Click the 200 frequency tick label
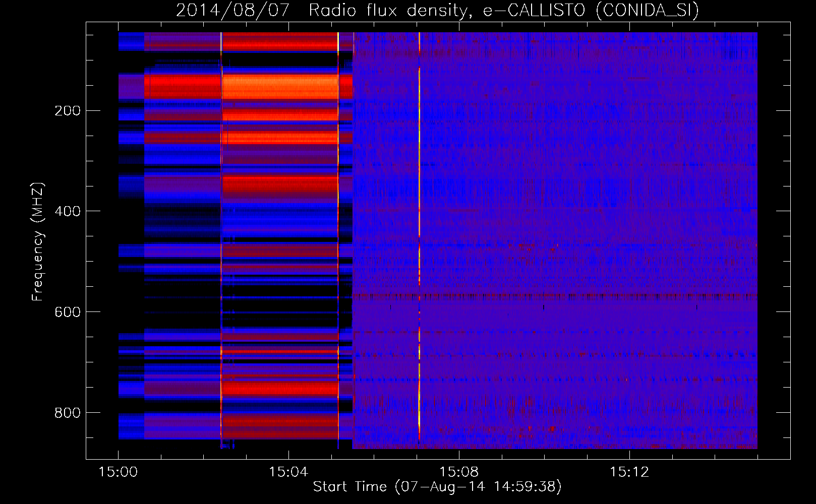Image resolution: width=816 pixels, height=504 pixels. (67, 111)
